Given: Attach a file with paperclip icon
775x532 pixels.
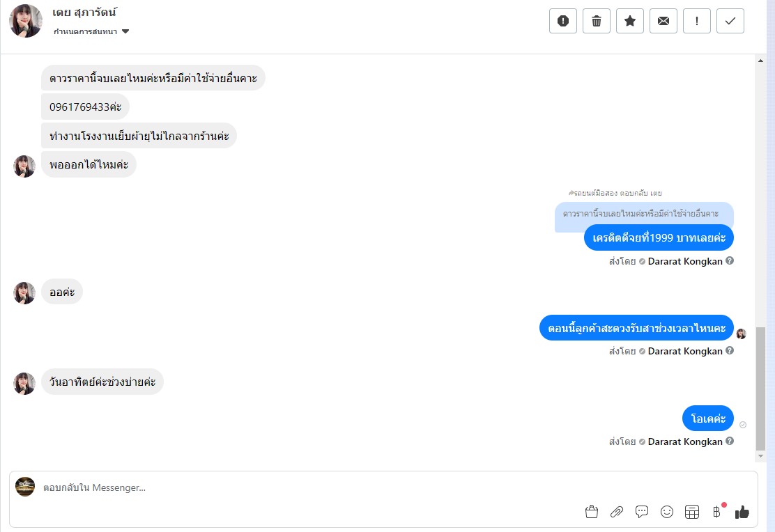Looking at the screenshot, I should 617,512.
